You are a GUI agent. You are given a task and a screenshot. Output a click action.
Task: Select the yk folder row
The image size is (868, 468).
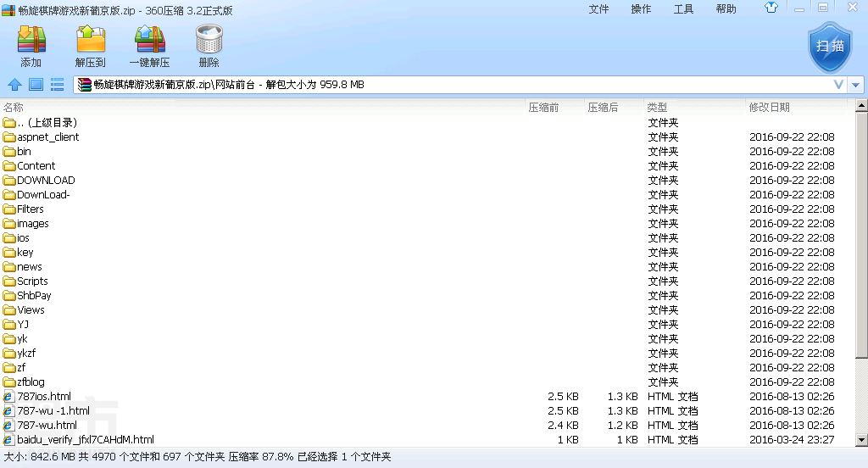tap(427, 338)
